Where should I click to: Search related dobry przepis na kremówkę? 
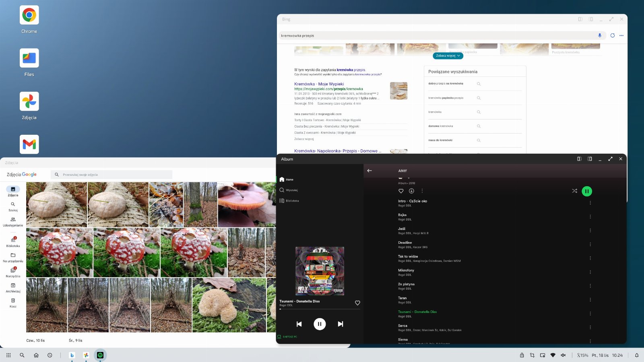(x=446, y=84)
